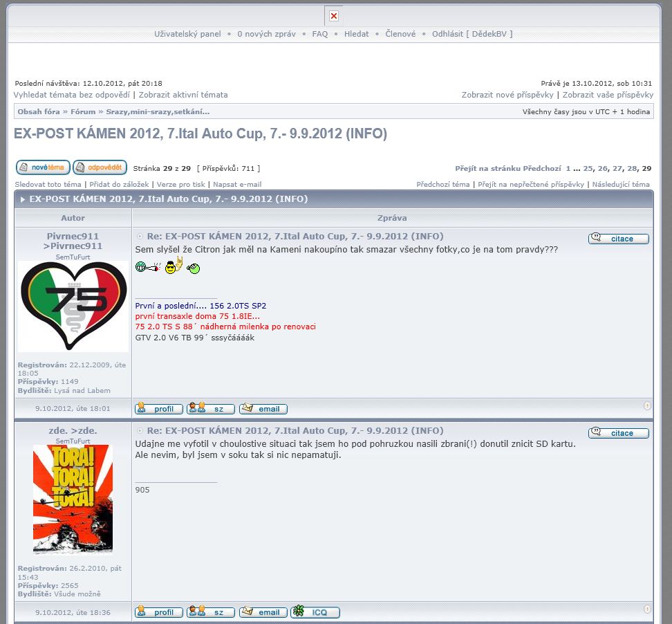Click the broken image icon at top
The width and height of the screenshot is (672, 624).
[334, 16]
